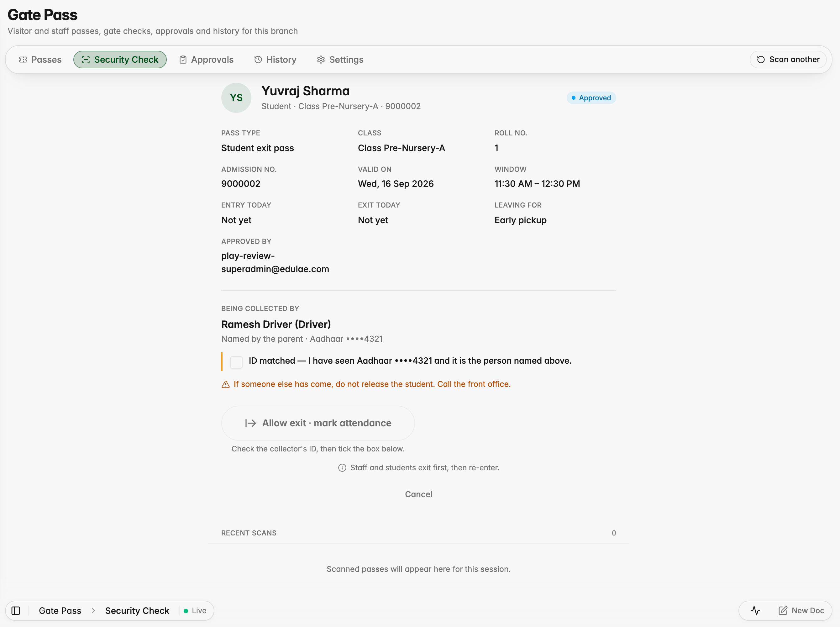This screenshot has width=840, height=627.
Task: Click the Approvals clipboard icon
Action: point(183,60)
